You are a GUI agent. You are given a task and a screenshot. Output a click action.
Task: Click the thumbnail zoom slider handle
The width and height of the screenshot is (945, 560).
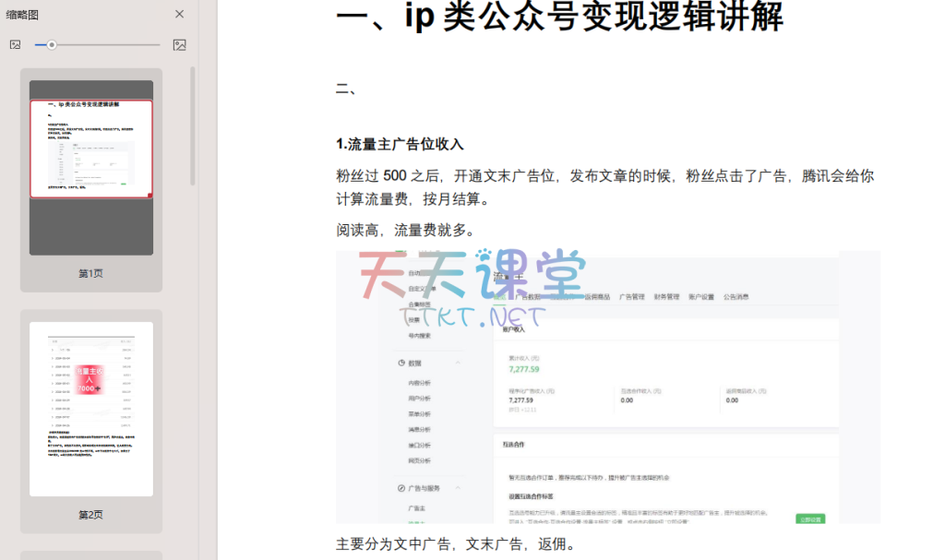coord(52,44)
